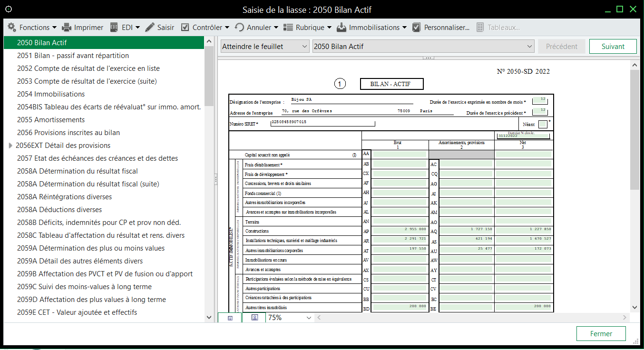The height and width of the screenshot is (350, 644).
Task: Click Constructions Amortissements field AQ
Action: tap(467, 231)
